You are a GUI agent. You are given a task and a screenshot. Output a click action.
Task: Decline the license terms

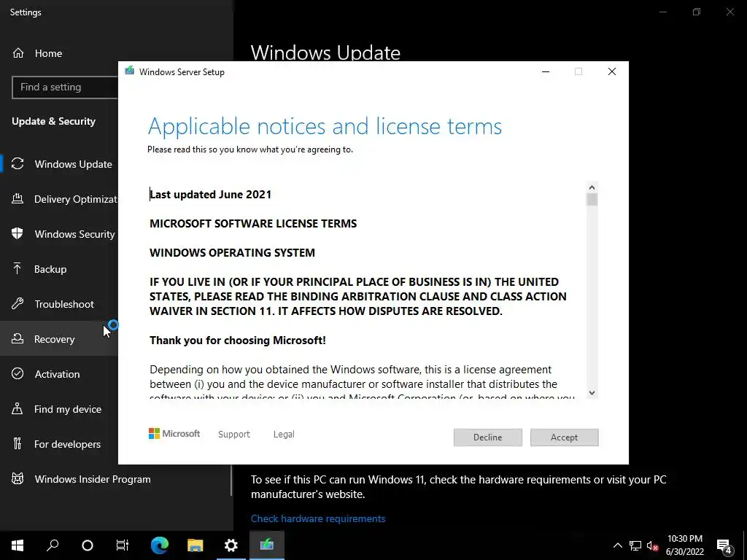487,437
